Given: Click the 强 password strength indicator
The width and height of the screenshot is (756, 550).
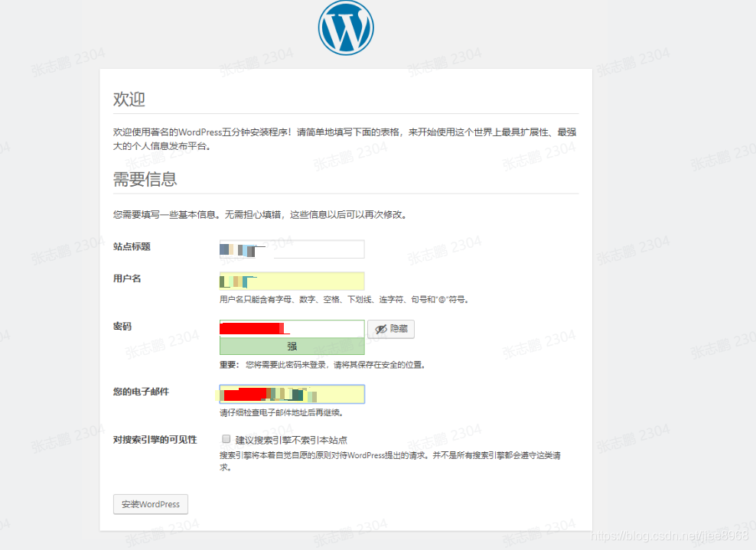Looking at the screenshot, I should [x=292, y=346].
